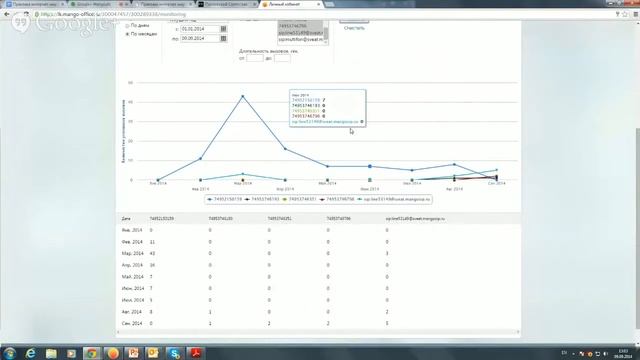This screenshot has height=360, width=640.
Task: Click the call duration 'от' input field
Action: (x=255, y=58)
